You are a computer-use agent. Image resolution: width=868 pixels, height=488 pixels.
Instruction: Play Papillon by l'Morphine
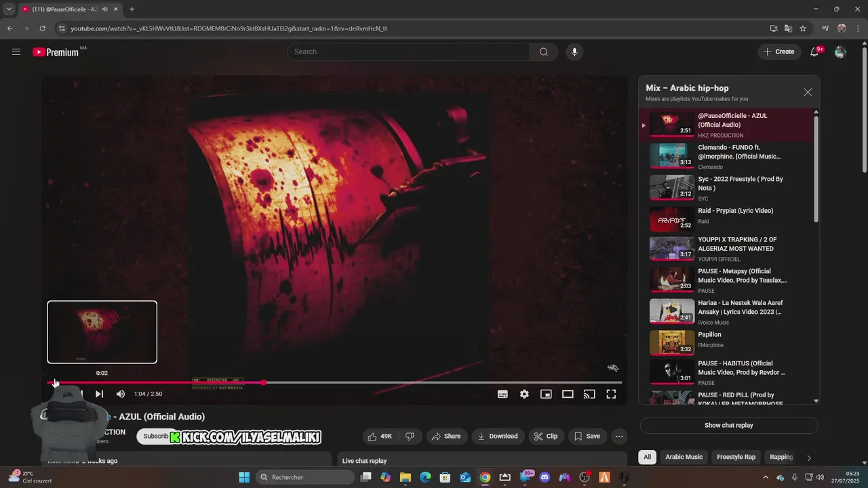(728, 343)
